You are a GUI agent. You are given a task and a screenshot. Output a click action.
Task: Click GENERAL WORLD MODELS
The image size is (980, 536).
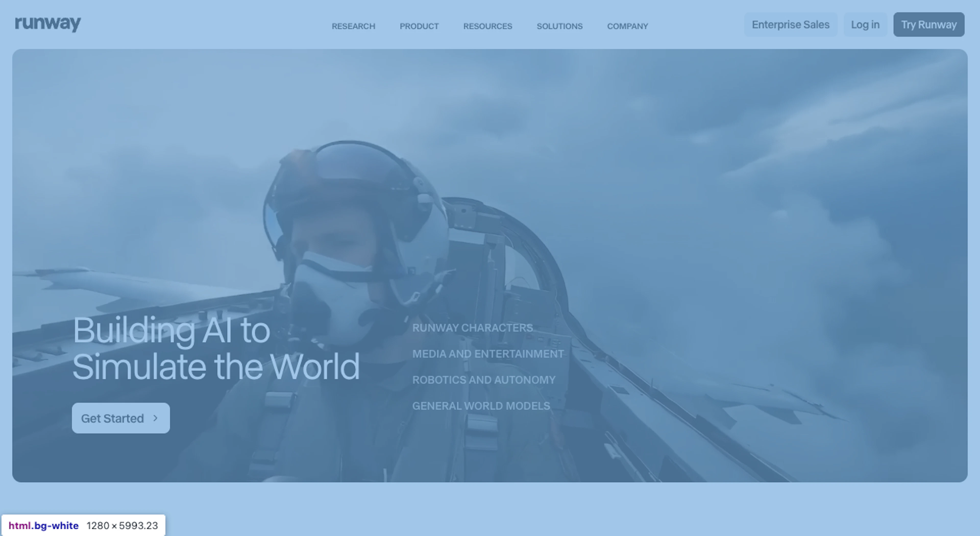point(481,406)
